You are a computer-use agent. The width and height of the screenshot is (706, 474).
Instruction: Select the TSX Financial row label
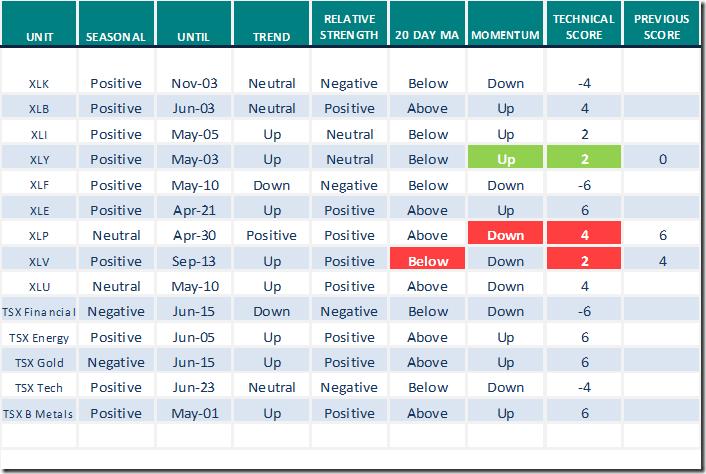(x=39, y=312)
